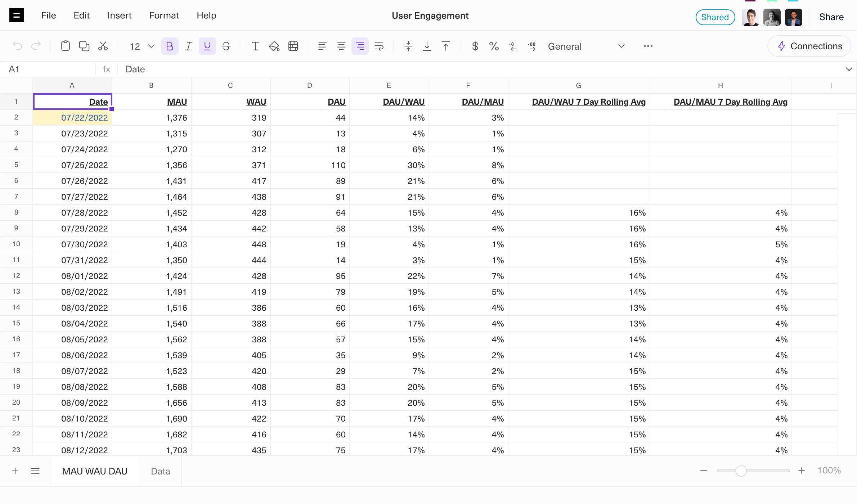Apply percent format icon
Viewport: 857px width, 504px height.
click(x=494, y=46)
